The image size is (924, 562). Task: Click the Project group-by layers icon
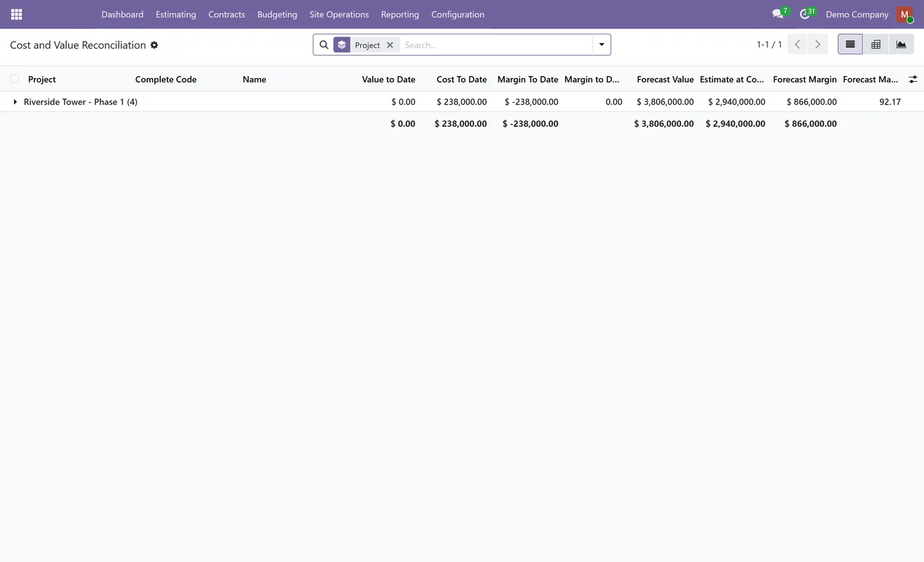point(342,45)
